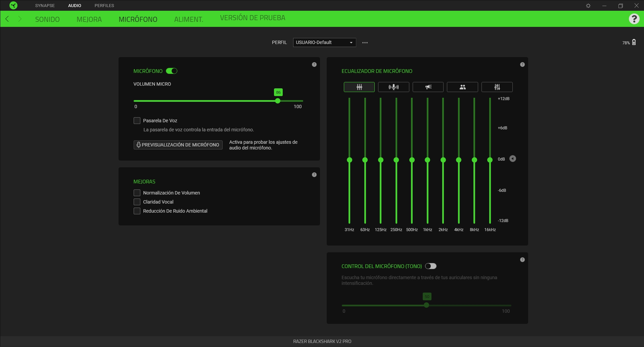Switch to the SYNAPSE top tab
This screenshot has height=347, width=644.
point(45,6)
